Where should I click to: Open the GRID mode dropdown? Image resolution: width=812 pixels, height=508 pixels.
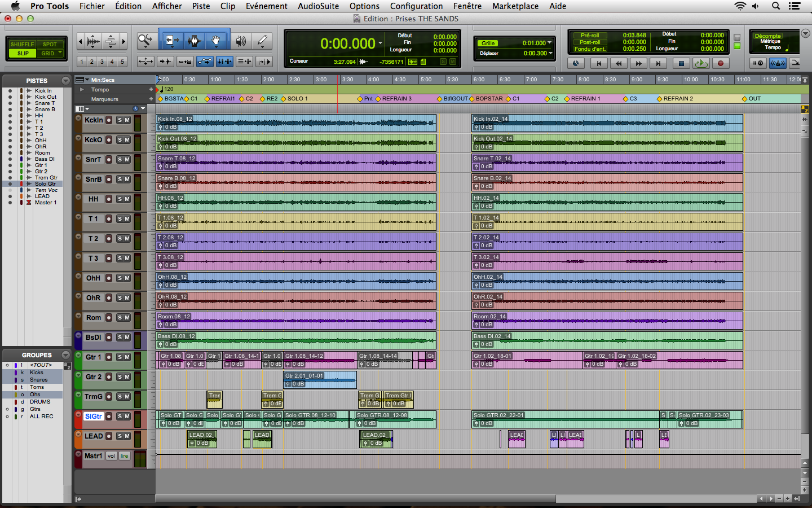pyautogui.click(x=60, y=53)
